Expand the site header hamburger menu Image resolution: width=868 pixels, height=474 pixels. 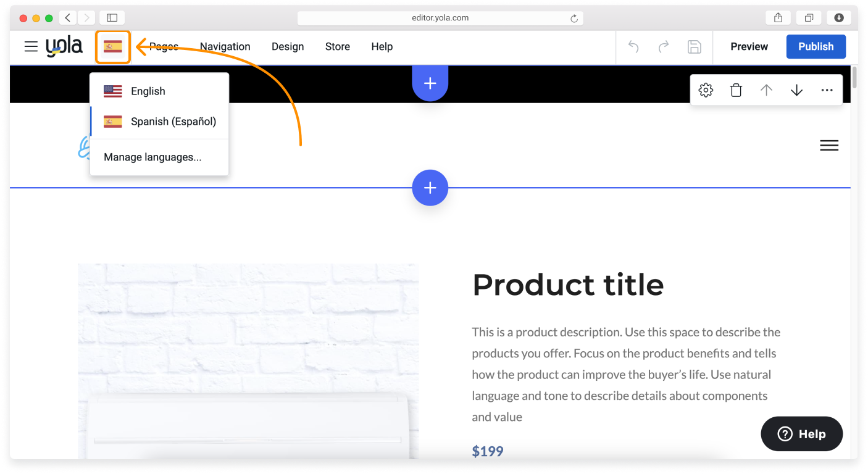(x=828, y=145)
